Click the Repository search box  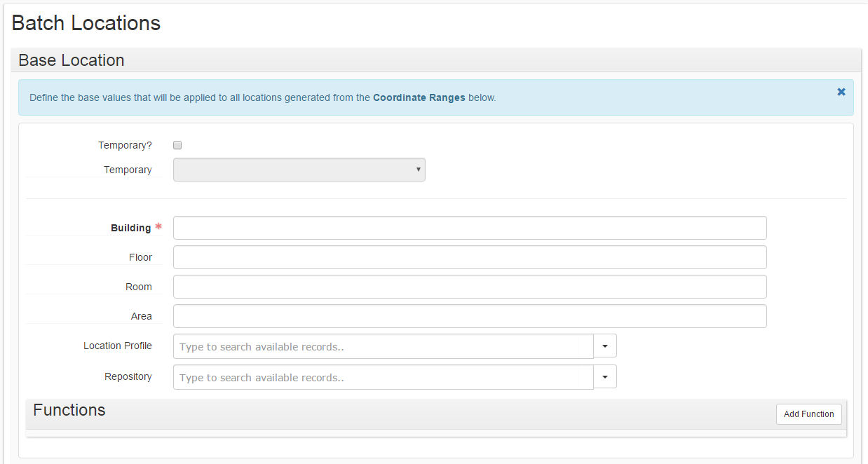pyautogui.click(x=384, y=377)
